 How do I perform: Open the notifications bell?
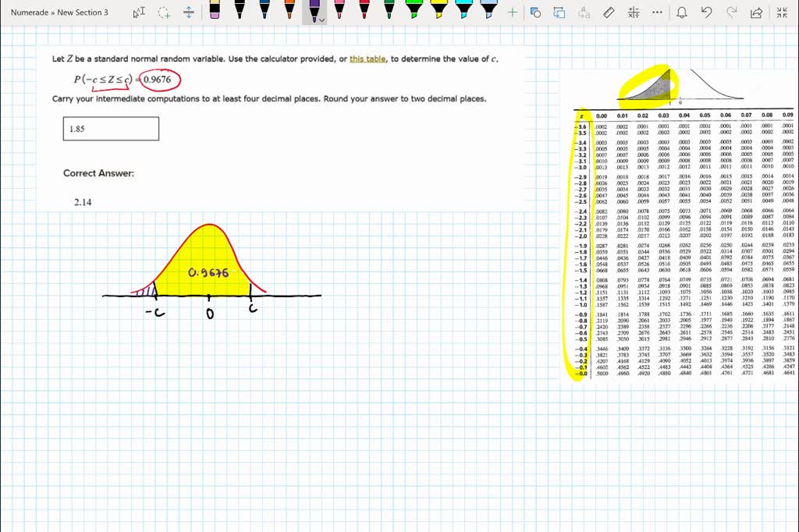tap(682, 12)
